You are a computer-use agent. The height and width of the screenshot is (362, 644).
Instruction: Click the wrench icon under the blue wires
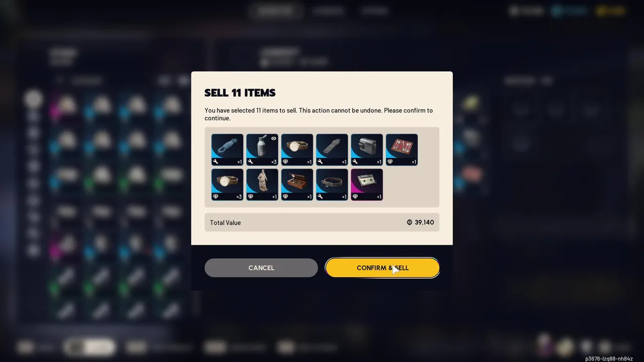(x=215, y=162)
